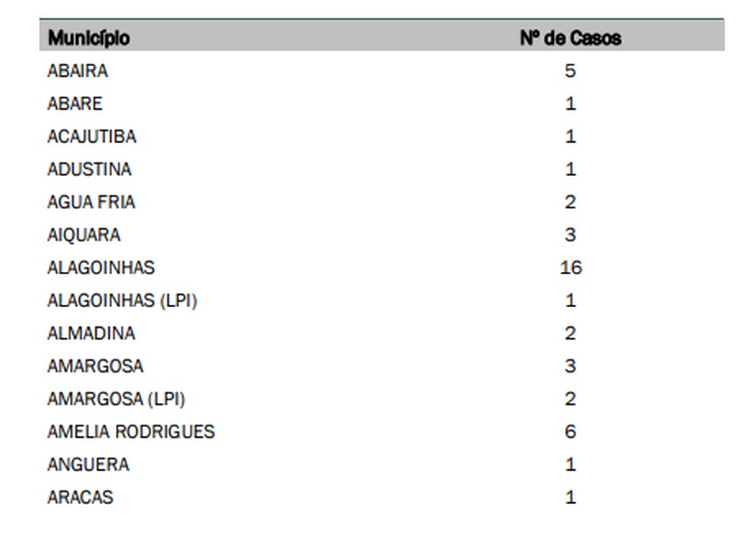756x543 pixels.
Task: Click the Município column header
Action: [88, 38]
